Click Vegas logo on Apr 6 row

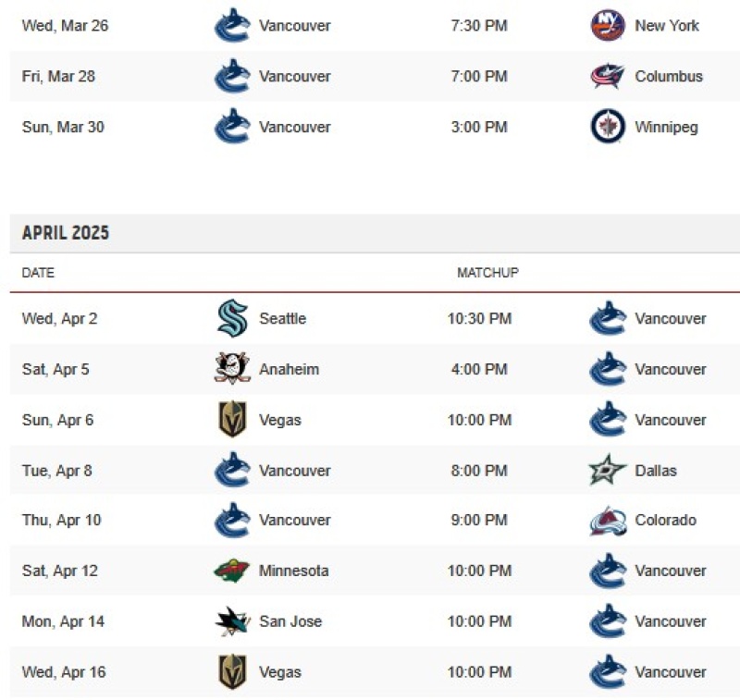[x=233, y=419]
